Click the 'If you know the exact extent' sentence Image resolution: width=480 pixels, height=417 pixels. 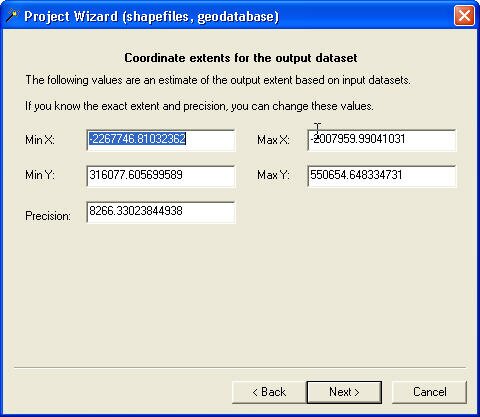199,106
